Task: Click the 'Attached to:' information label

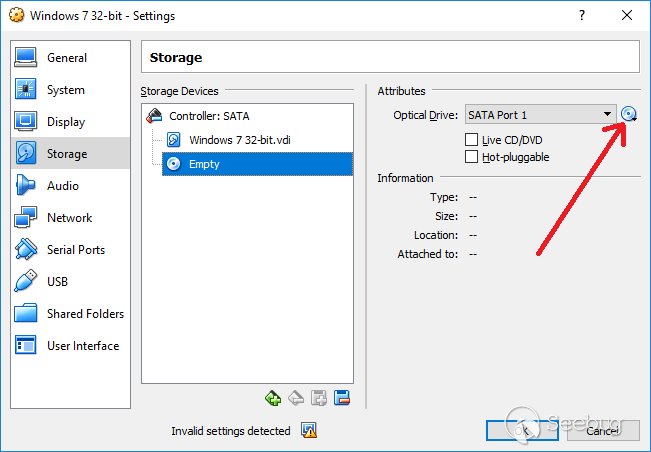Action: tap(428, 254)
